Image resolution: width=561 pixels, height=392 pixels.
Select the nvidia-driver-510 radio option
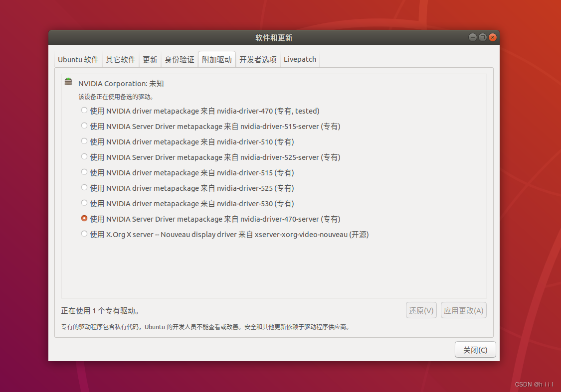click(84, 141)
